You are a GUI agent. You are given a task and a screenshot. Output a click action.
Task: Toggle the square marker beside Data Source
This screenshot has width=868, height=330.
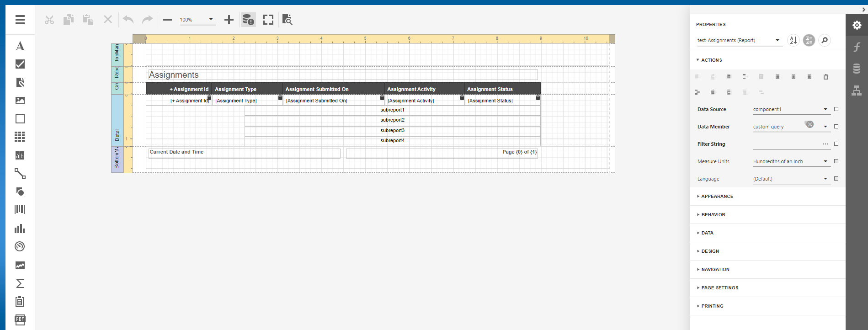click(836, 109)
